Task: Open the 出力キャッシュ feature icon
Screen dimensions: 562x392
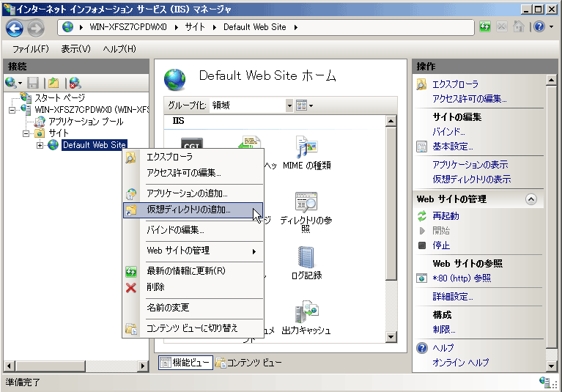Action: [306, 314]
